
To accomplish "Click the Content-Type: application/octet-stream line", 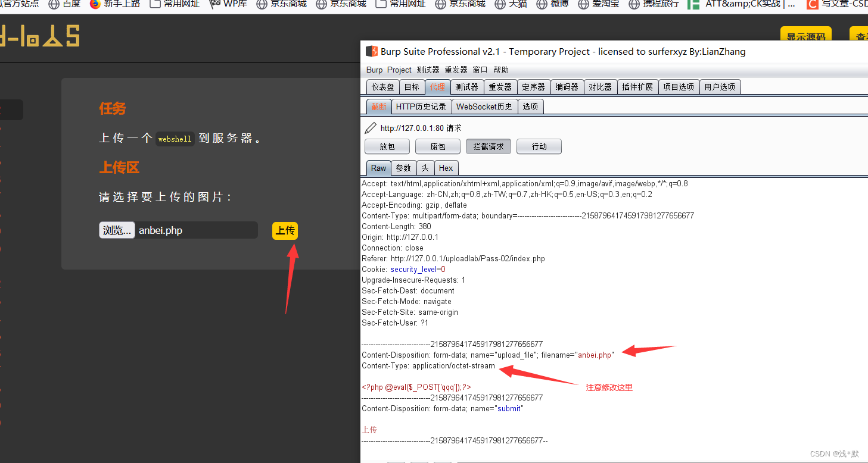I will (x=428, y=366).
